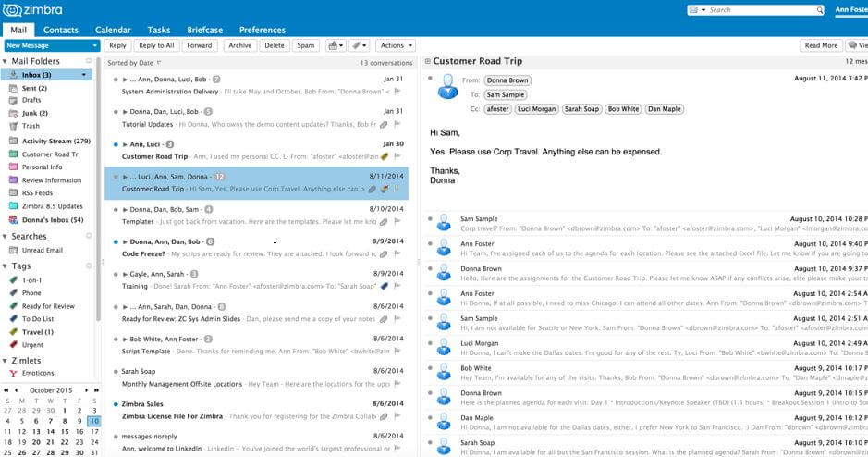Open the Preferences tab
The image size is (868, 457).
263,30
